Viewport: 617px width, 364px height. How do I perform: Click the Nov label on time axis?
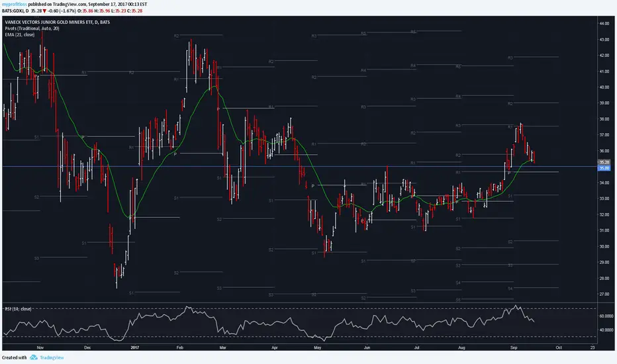click(x=40, y=347)
